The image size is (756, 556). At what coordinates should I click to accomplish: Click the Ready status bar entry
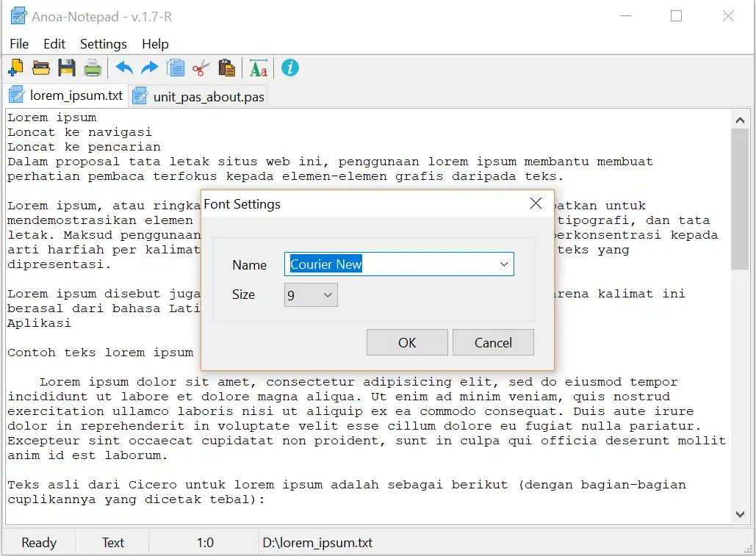pyautogui.click(x=39, y=543)
